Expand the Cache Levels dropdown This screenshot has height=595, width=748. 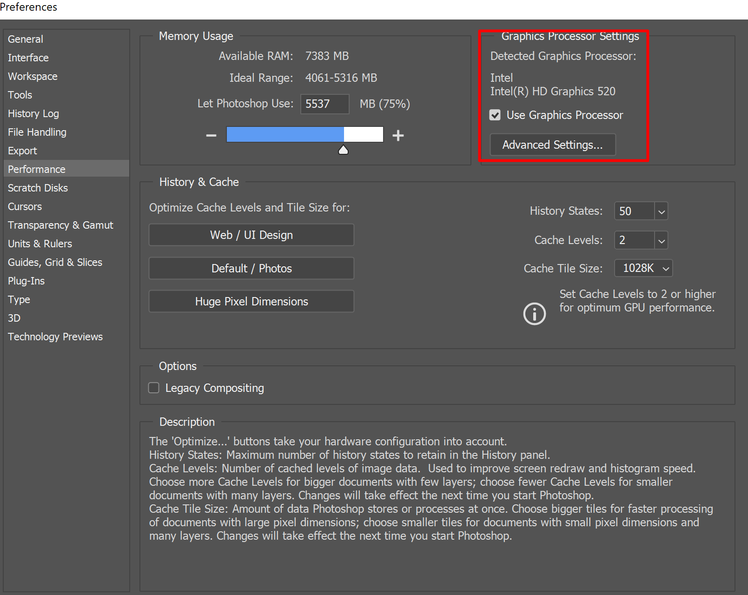pyautogui.click(x=661, y=240)
